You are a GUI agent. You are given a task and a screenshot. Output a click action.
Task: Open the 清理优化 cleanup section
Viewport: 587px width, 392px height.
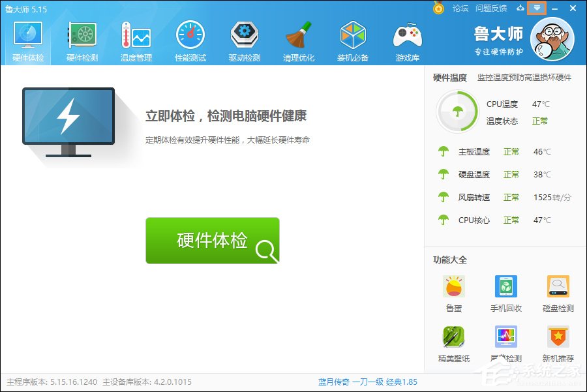[x=298, y=38]
